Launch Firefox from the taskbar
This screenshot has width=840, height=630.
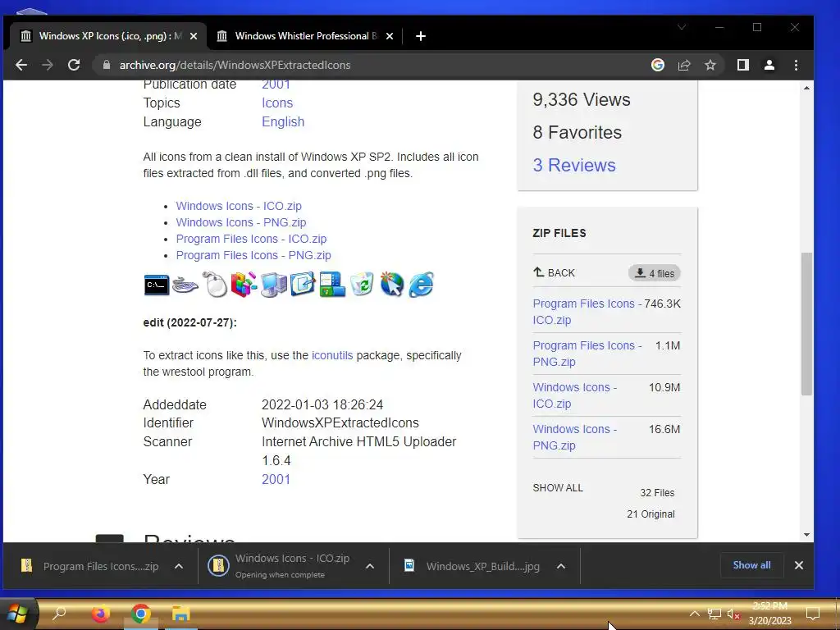click(100, 614)
